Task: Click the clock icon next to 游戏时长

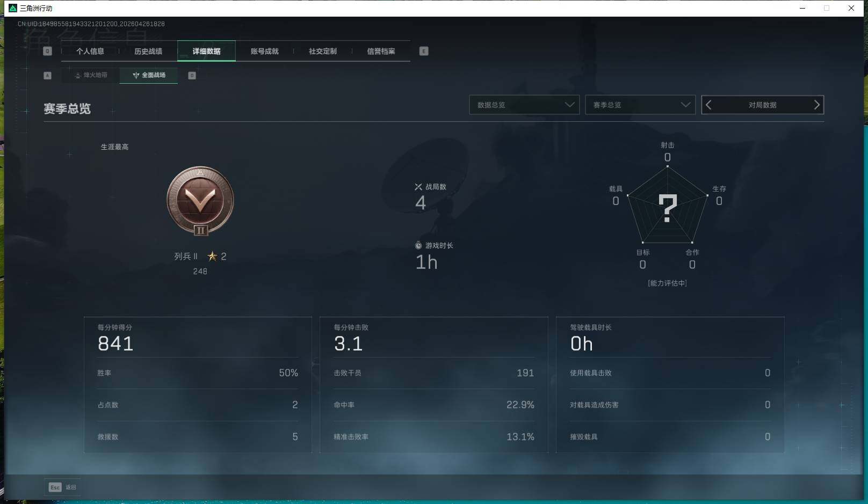Action: click(418, 245)
